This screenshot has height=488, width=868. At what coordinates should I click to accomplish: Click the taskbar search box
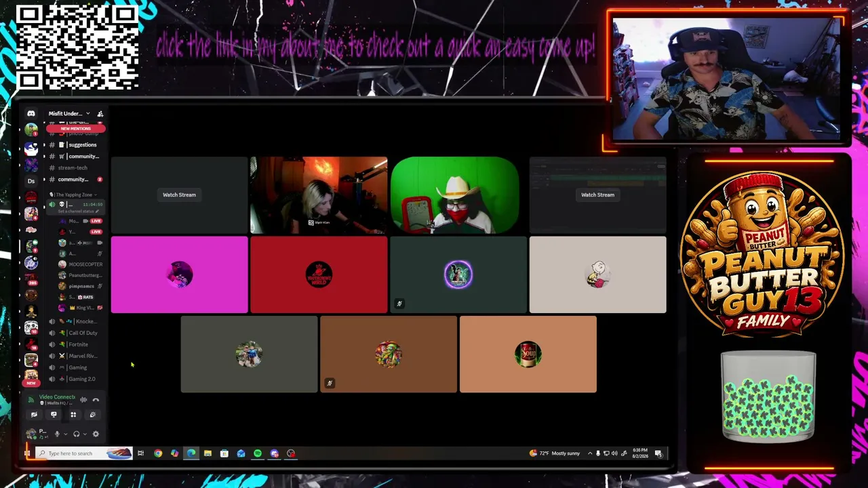click(83, 453)
